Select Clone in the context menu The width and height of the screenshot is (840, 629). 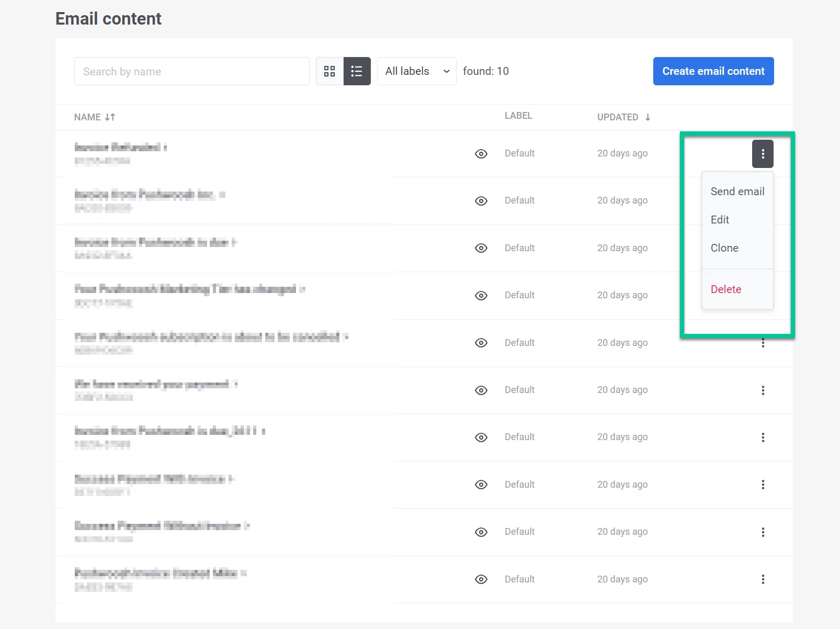pos(724,248)
